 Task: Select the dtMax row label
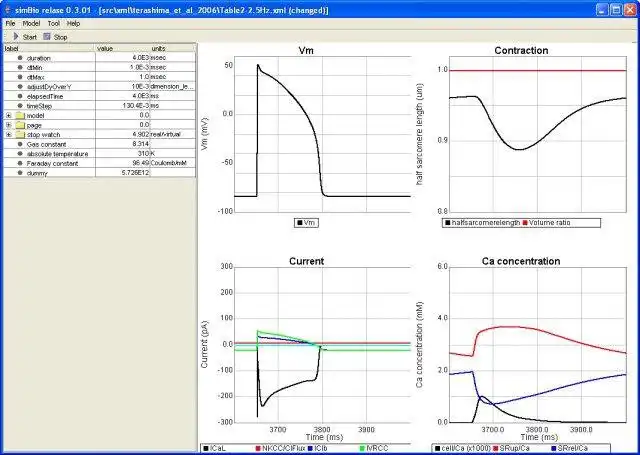(36, 77)
